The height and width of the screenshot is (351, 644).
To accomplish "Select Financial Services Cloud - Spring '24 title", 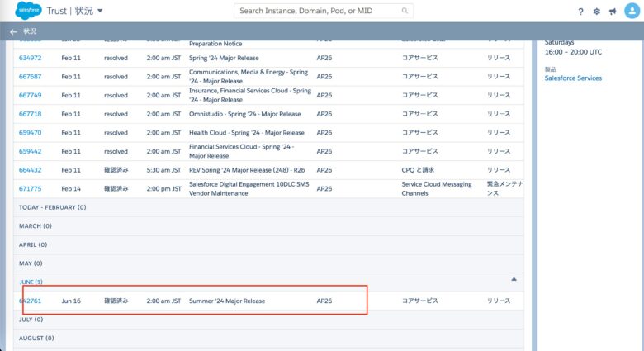I will [x=241, y=151].
